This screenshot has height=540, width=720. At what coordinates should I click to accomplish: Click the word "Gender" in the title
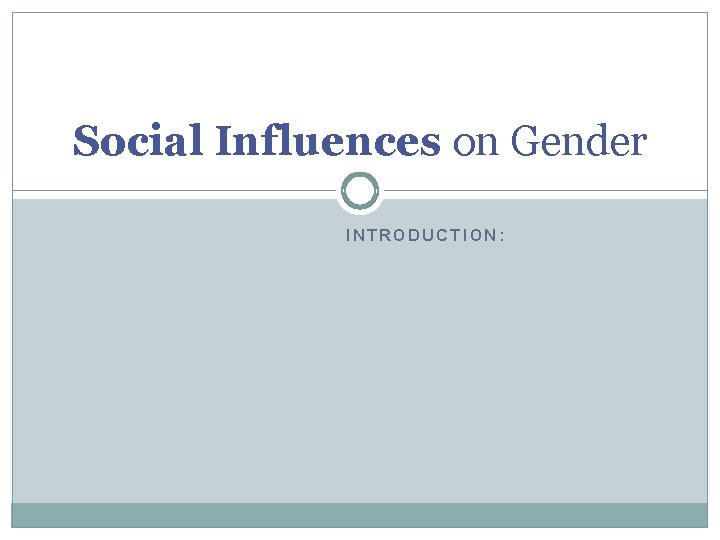tap(578, 141)
